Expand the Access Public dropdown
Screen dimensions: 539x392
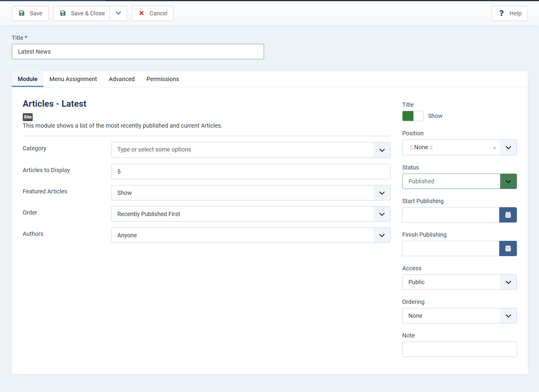point(508,282)
